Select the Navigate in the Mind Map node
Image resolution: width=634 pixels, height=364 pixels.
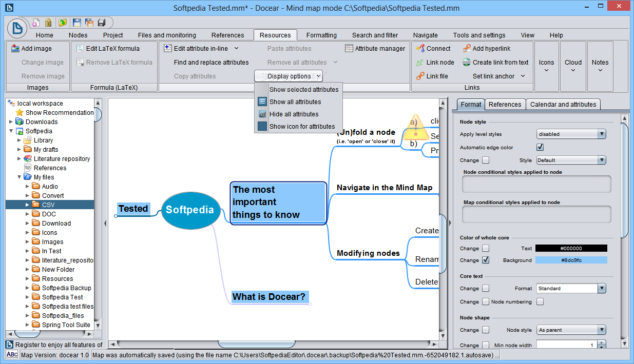point(385,188)
